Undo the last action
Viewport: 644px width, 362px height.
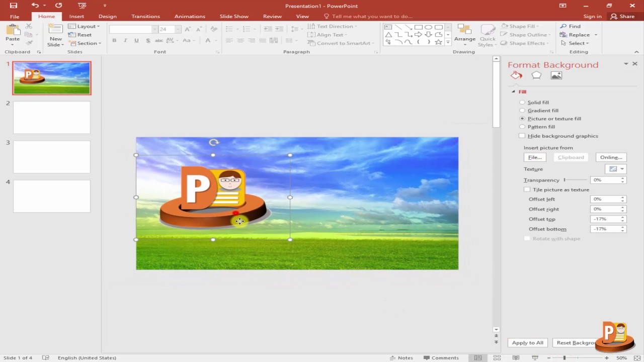coord(35,6)
